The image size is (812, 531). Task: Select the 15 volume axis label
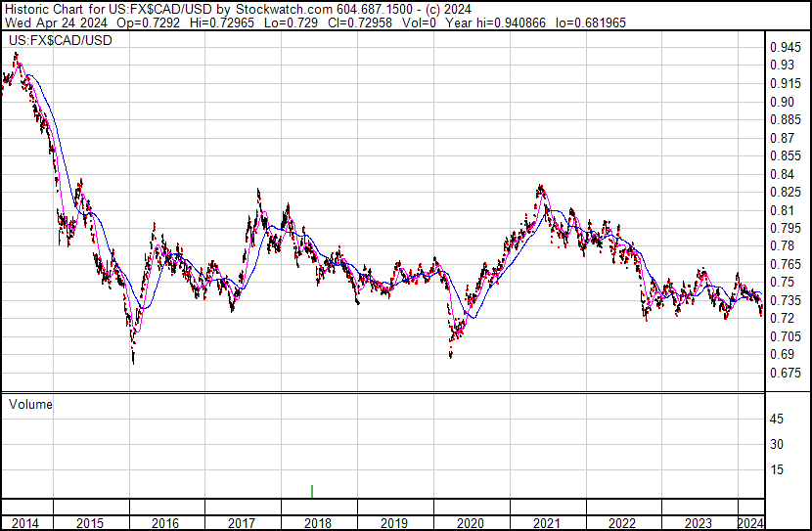pos(776,469)
